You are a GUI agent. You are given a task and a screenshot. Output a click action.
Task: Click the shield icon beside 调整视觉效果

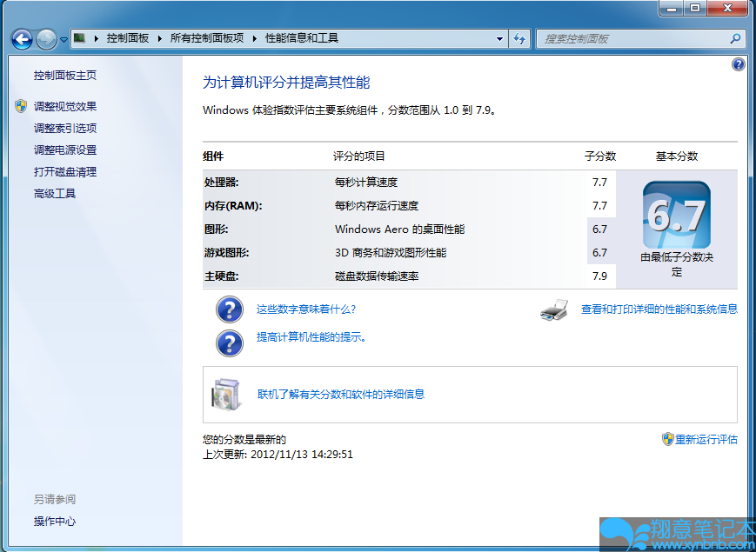point(21,106)
